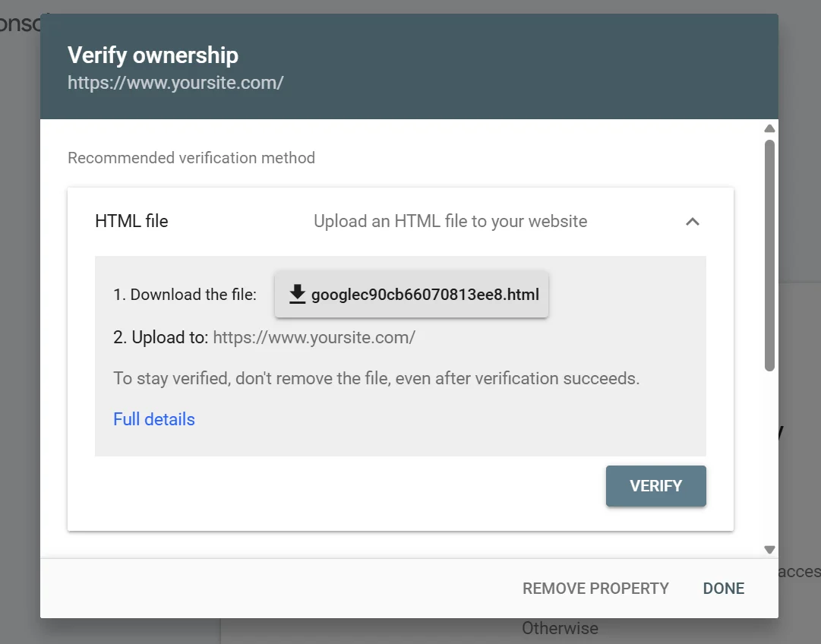
Task: Click the site URL in dialog header
Action: tap(175, 83)
